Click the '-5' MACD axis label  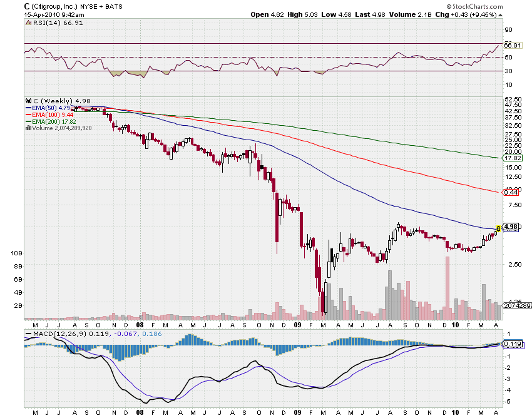tap(508, 402)
